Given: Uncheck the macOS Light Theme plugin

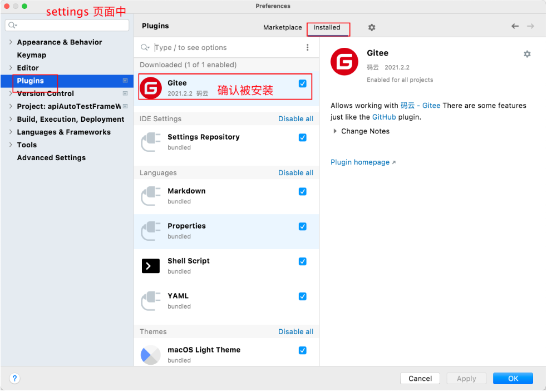Looking at the screenshot, I should (x=303, y=350).
